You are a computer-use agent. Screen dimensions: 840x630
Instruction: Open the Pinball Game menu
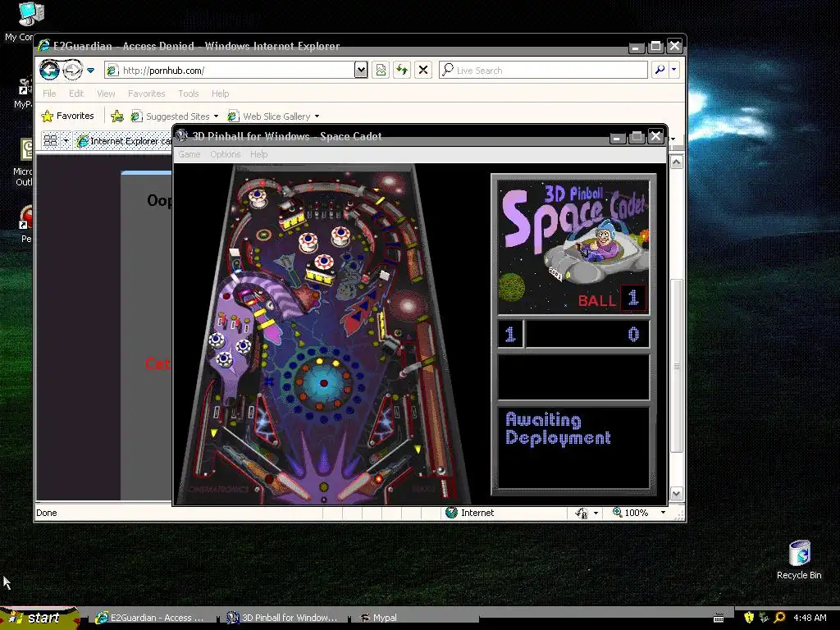(x=189, y=154)
